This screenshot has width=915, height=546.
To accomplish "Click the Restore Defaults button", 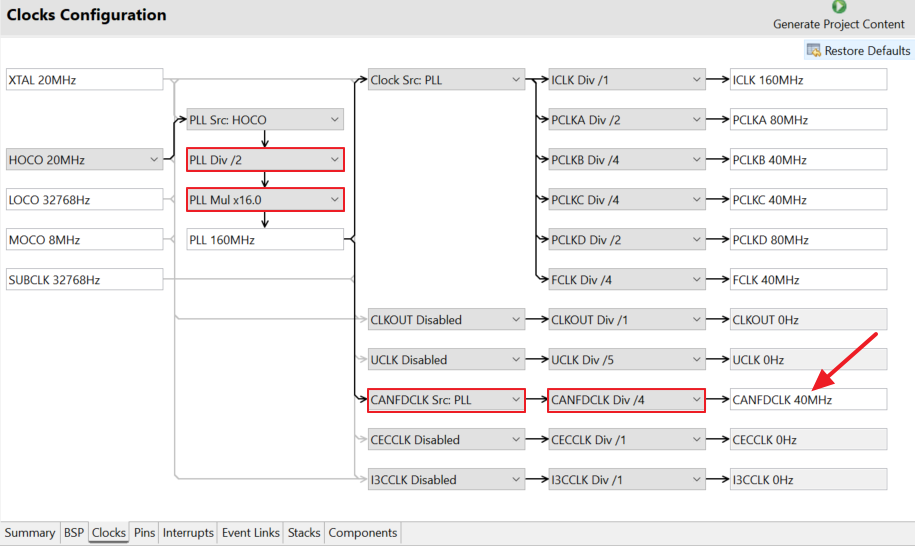I will (858, 50).
